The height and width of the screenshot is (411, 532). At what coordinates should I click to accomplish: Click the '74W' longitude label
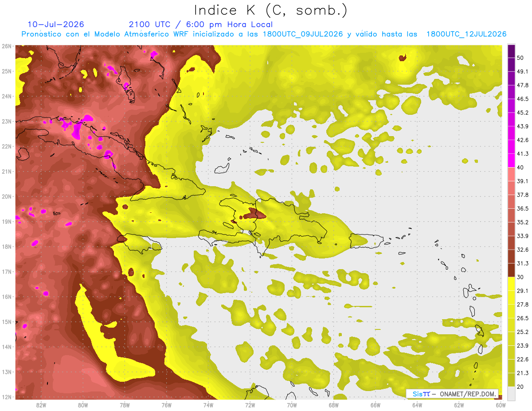coord(208,405)
